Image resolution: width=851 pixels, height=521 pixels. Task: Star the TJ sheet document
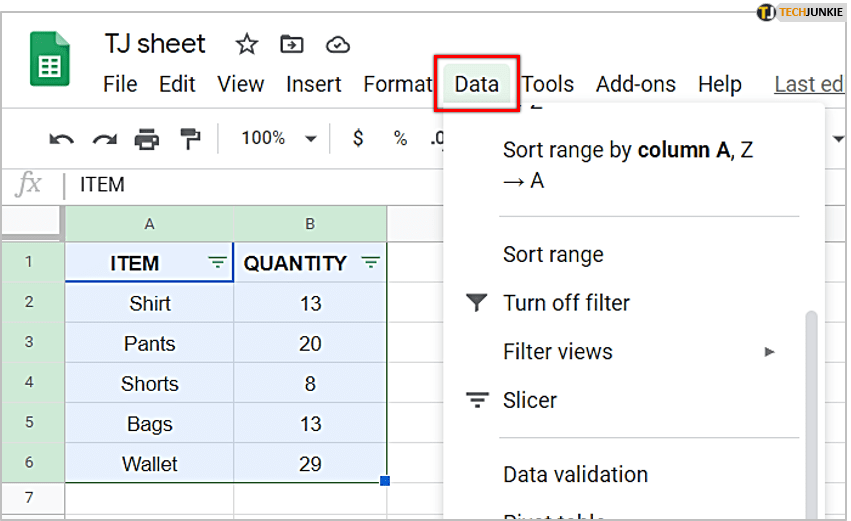[x=246, y=44]
